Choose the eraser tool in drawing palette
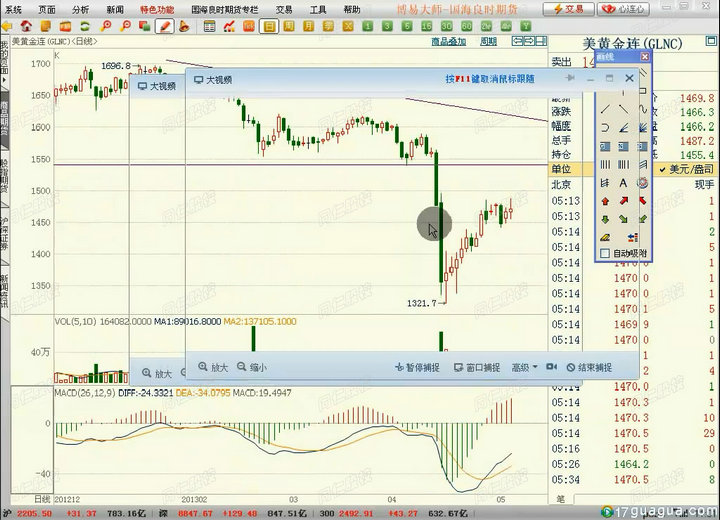Screen dimensions: 720x520 pyautogui.click(x=605, y=237)
